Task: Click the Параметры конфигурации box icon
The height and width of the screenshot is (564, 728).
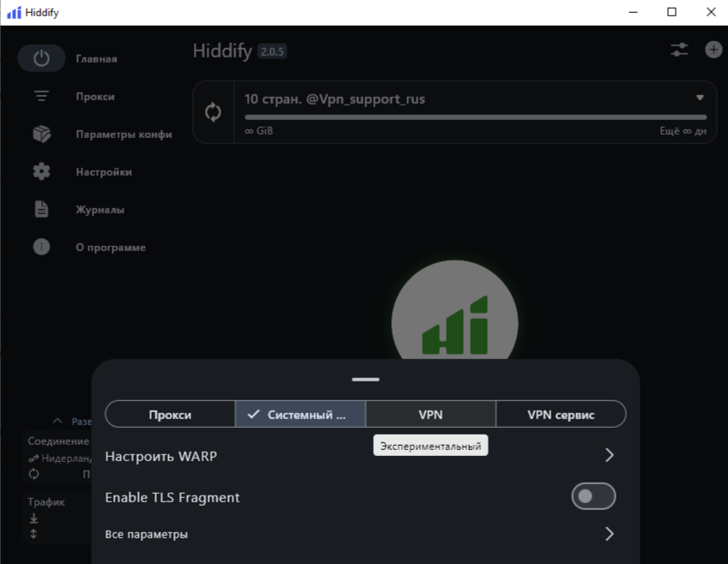Action: tap(41, 135)
